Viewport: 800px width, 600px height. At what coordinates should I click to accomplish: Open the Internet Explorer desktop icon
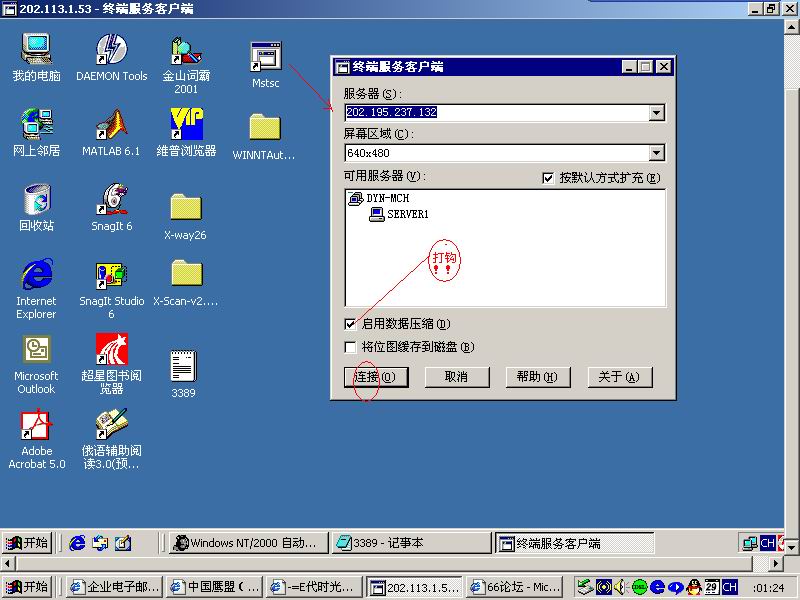click(x=37, y=275)
